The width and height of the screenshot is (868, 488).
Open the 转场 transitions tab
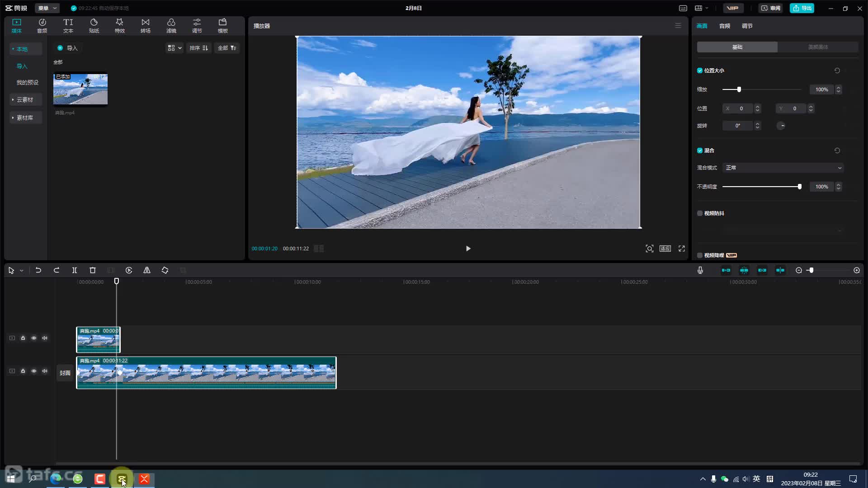click(145, 26)
